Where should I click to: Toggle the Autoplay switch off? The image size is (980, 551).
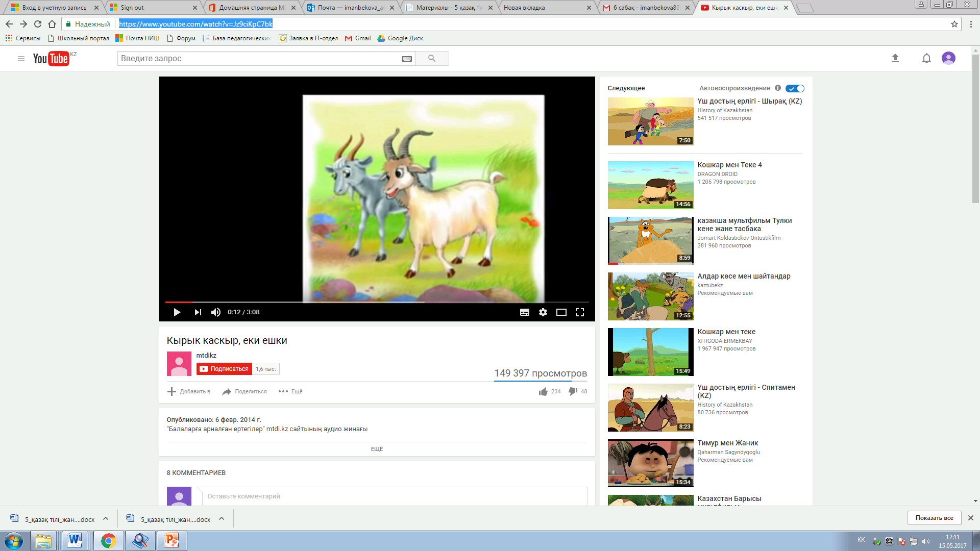(795, 88)
